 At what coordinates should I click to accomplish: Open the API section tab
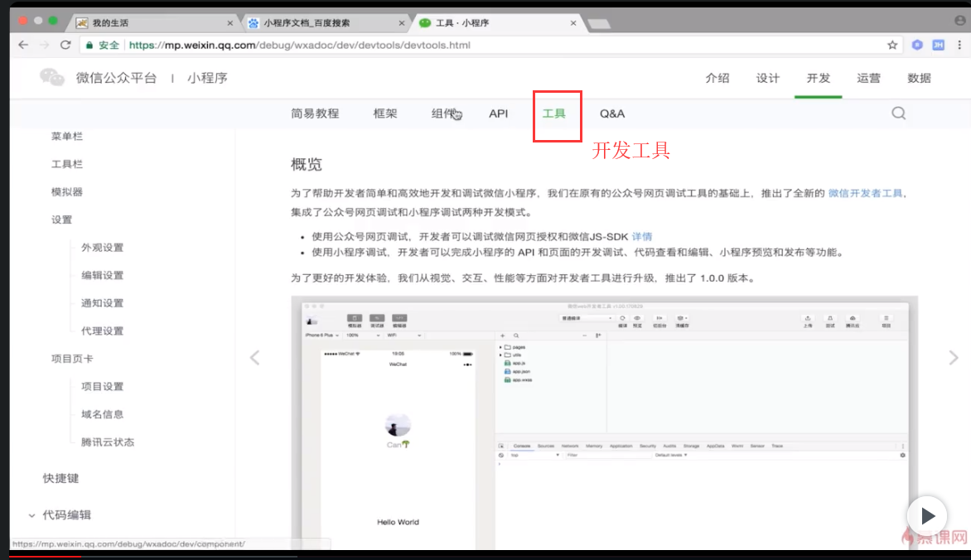pos(498,113)
